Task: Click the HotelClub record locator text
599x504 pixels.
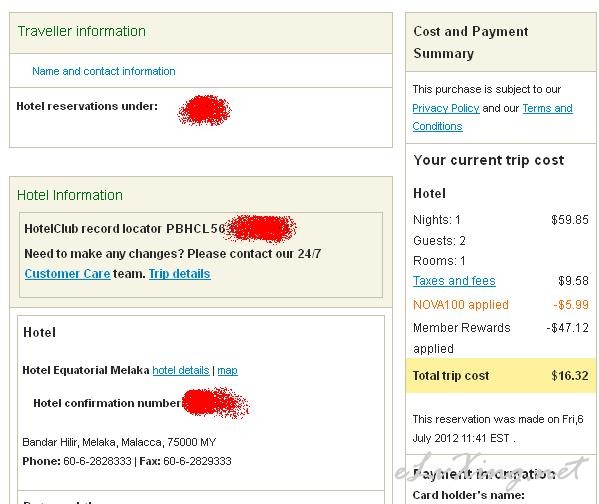Action: click(x=125, y=229)
